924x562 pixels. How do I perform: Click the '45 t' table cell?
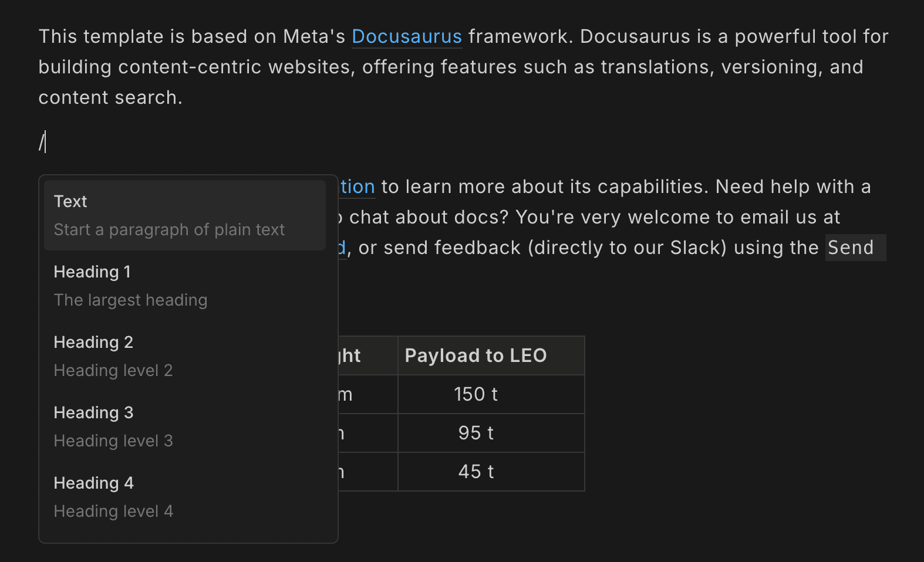point(476,472)
